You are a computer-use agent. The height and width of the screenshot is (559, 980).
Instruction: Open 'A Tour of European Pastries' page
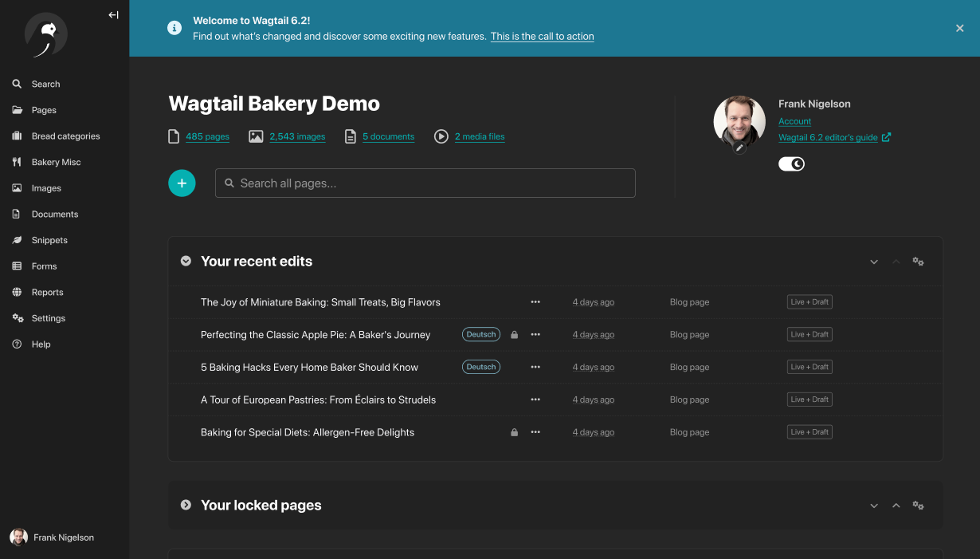coord(318,400)
